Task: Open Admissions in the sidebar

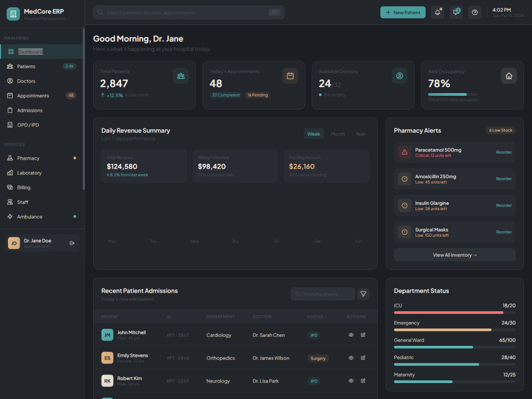Action: coord(41,110)
